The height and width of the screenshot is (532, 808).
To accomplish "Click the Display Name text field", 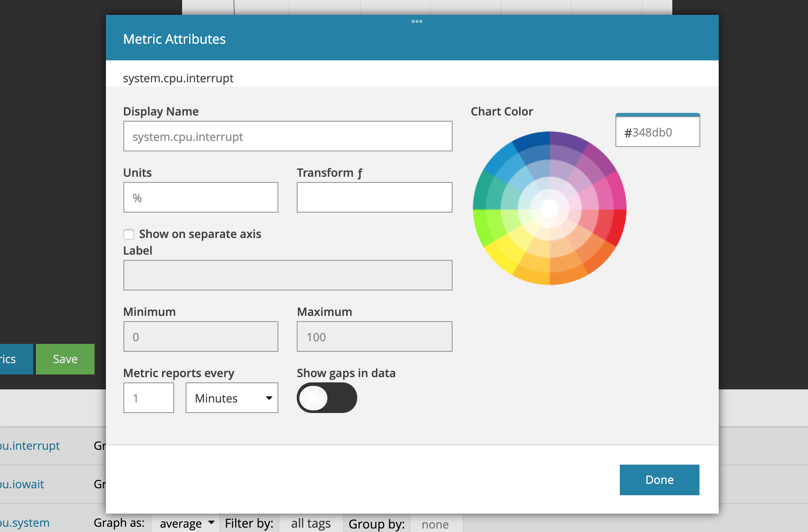I will tap(288, 136).
